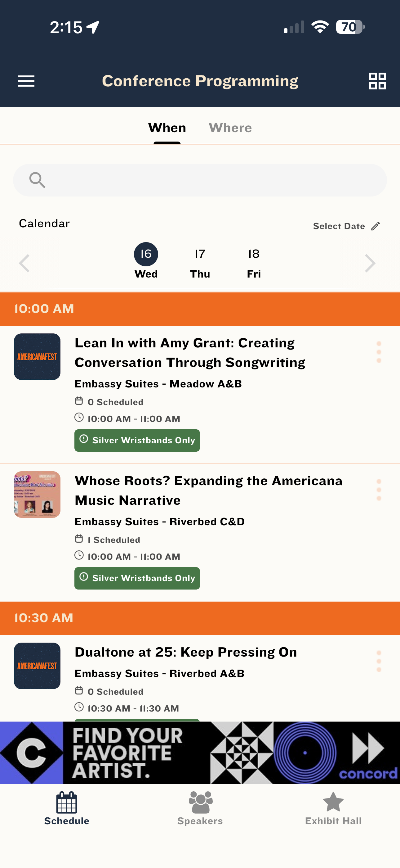400x868 pixels.
Task: Tap the Calendar label
Action: pos(44,224)
